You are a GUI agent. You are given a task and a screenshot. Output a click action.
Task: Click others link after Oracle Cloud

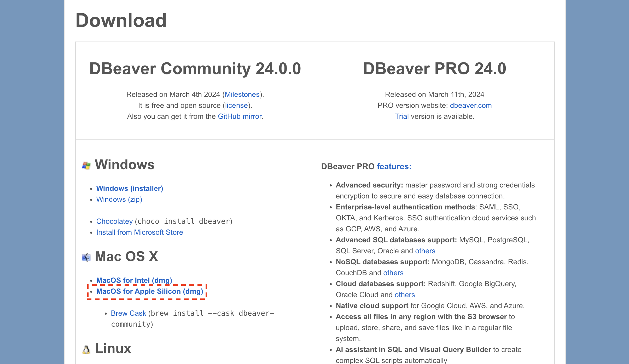pyautogui.click(x=405, y=295)
